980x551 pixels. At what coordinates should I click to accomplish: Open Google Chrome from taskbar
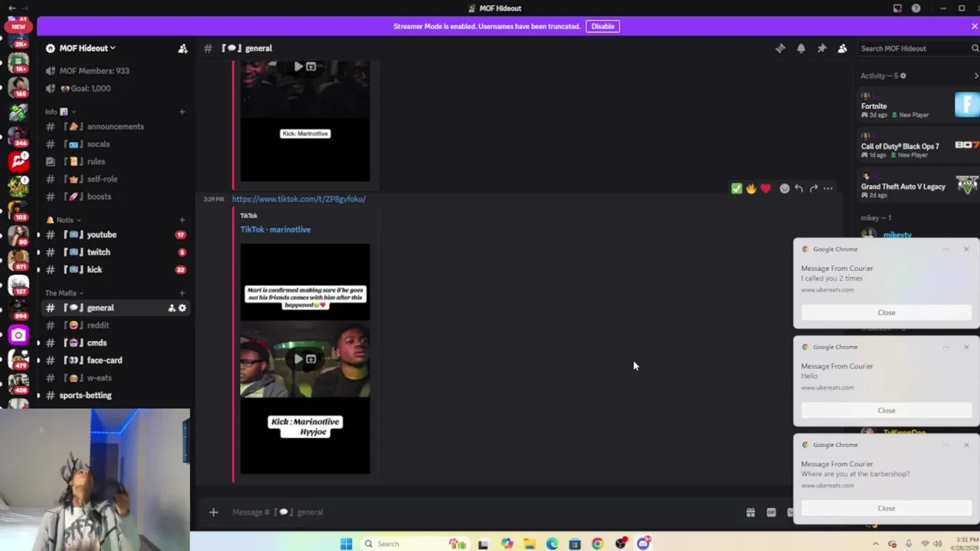coord(597,543)
